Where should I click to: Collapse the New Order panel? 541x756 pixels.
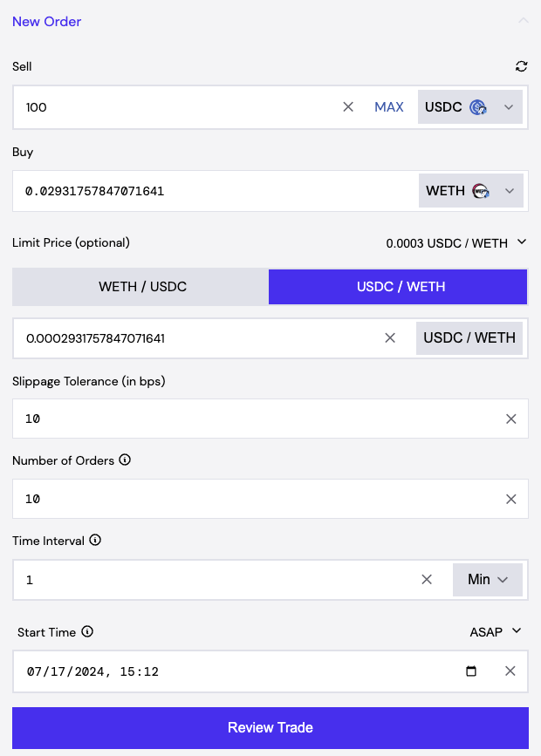coord(524,21)
